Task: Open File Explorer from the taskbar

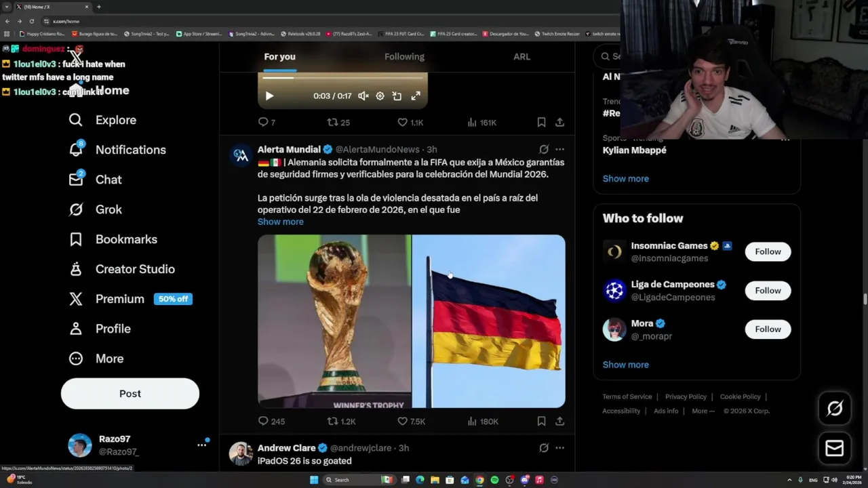Action: (x=435, y=480)
